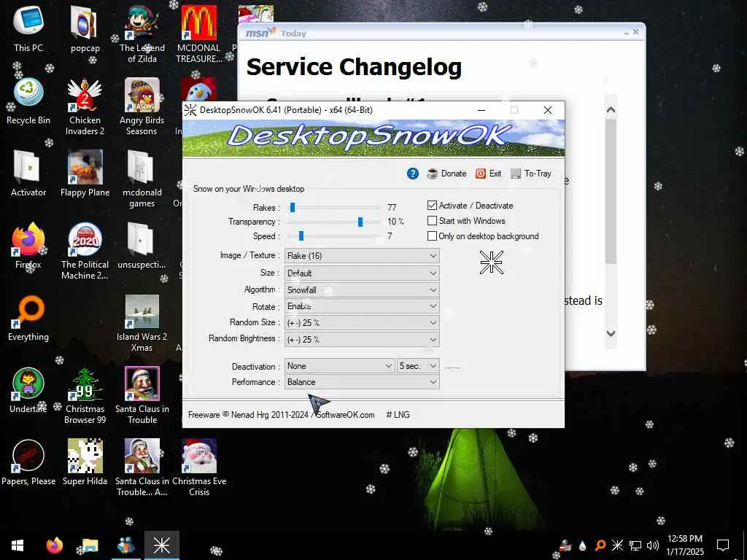Click the SoftwareOK.com freeware link
The image size is (747, 560).
(x=345, y=414)
